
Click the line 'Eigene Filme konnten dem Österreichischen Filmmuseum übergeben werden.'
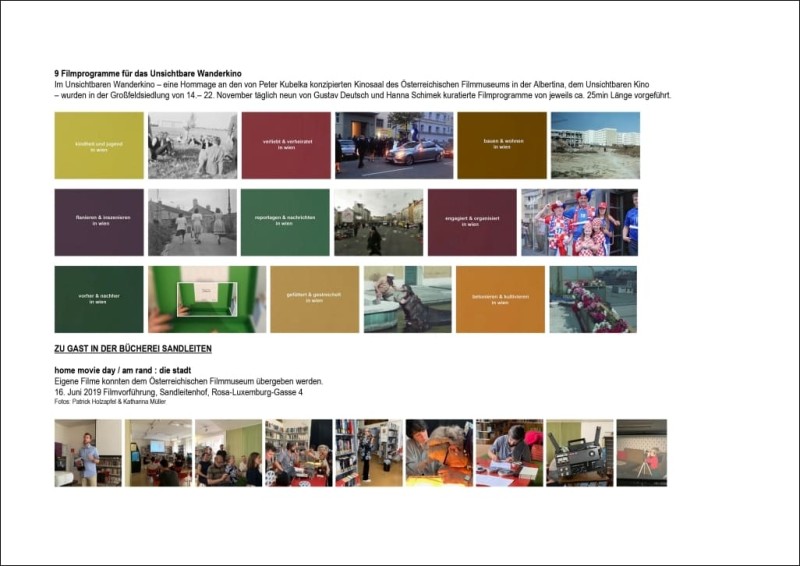(x=189, y=381)
